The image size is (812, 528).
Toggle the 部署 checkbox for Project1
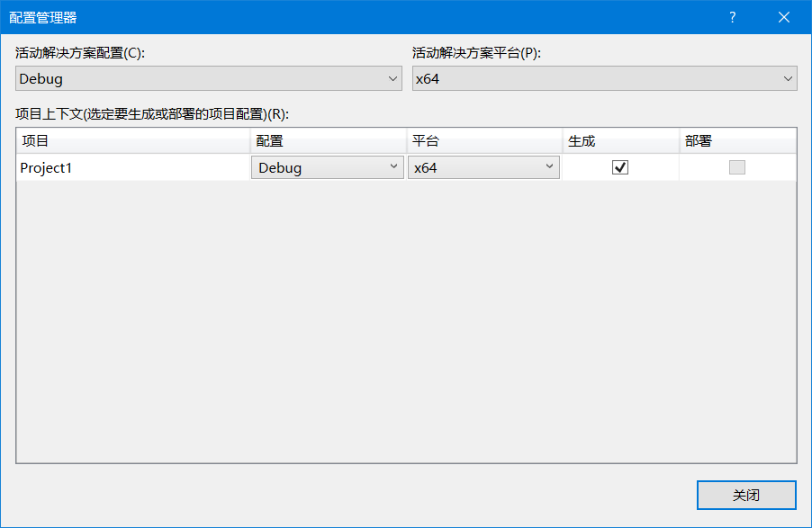click(737, 167)
